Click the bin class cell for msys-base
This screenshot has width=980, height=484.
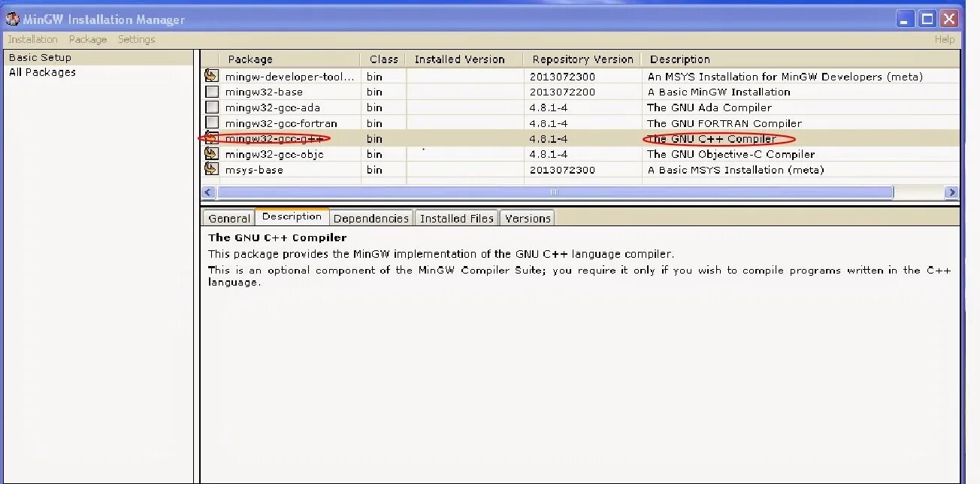pos(374,170)
